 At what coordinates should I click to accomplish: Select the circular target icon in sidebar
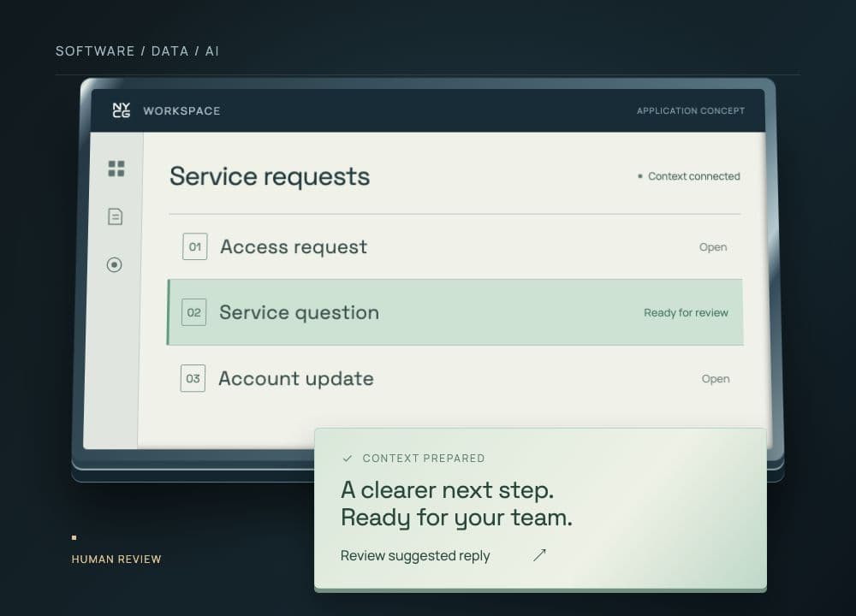[114, 264]
